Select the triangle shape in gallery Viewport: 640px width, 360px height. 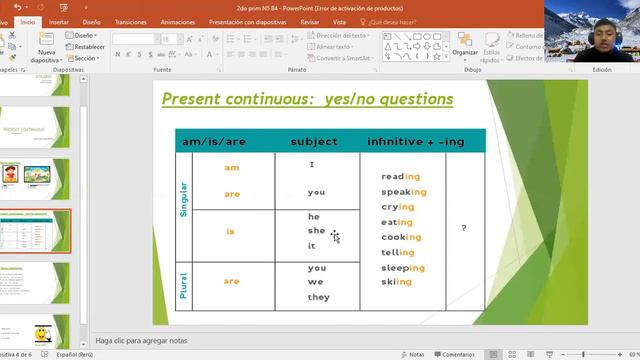(x=387, y=47)
